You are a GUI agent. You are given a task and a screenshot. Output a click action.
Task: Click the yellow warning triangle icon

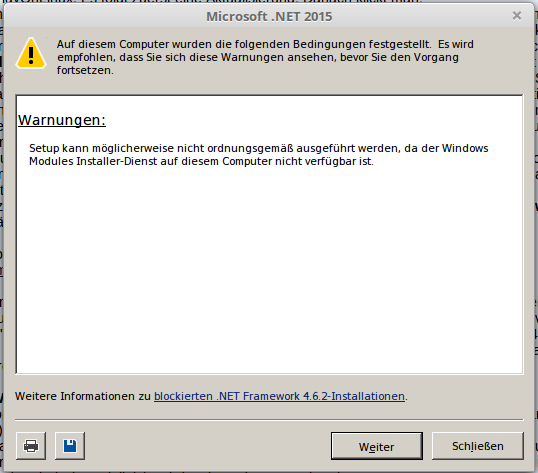click(31, 54)
